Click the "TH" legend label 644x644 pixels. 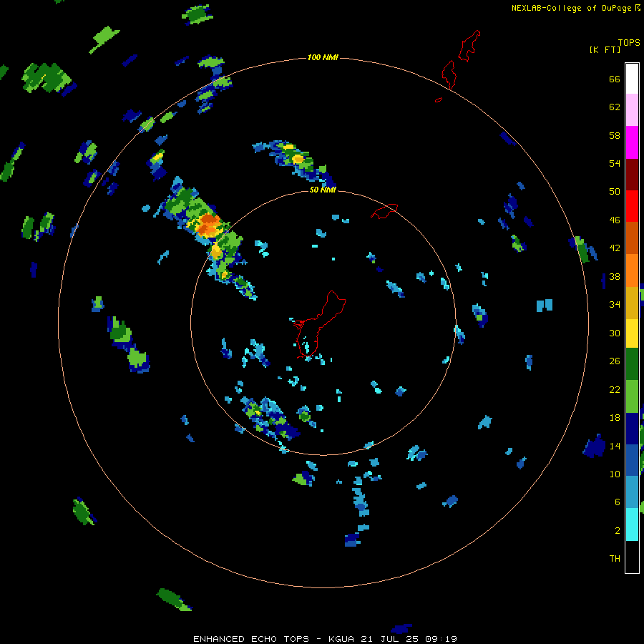(615, 559)
